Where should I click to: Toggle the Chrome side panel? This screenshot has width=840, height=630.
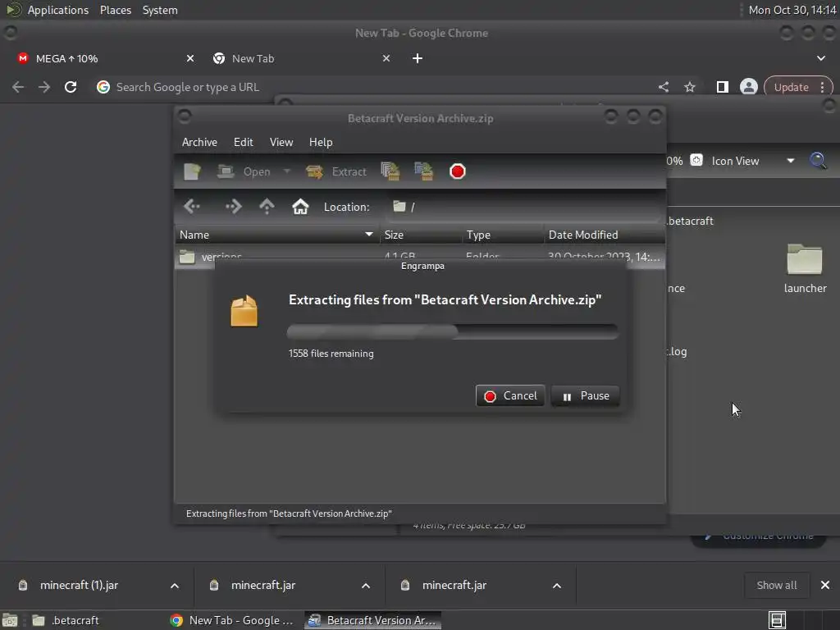click(x=722, y=87)
